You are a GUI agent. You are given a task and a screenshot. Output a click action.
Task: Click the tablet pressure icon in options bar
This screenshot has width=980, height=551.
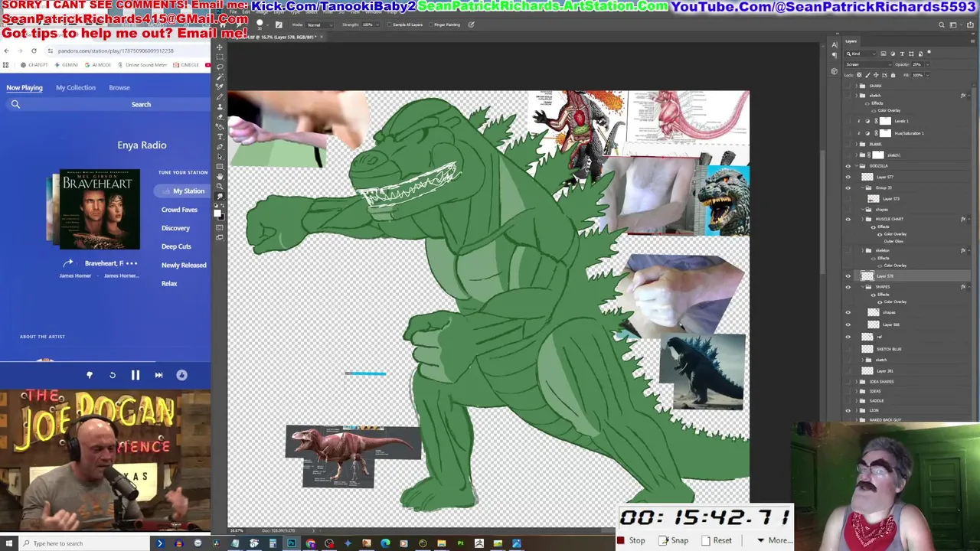[x=471, y=24]
